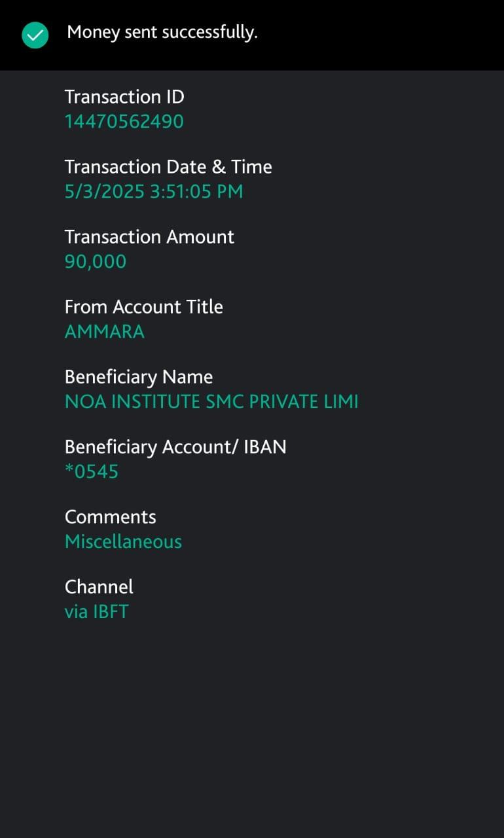The width and height of the screenshot is (504, 838).
Task: Tap the 5/3/2025 3:51:05 PM timestamp
Action: (154, 192)
